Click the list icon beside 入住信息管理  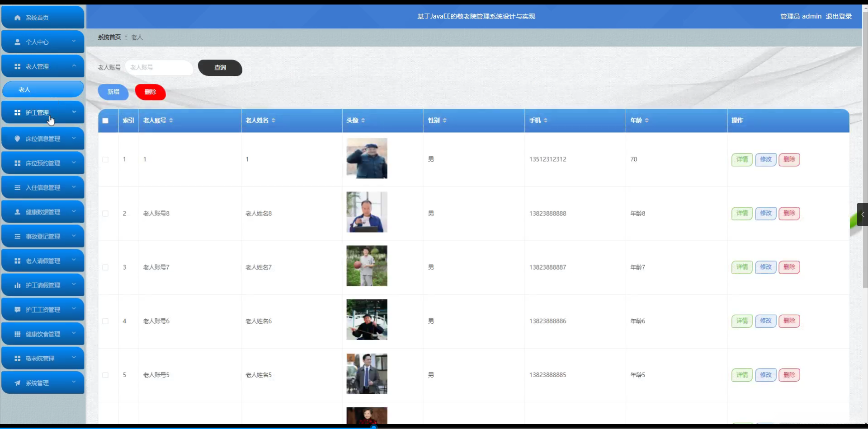(x=17, y=187)
